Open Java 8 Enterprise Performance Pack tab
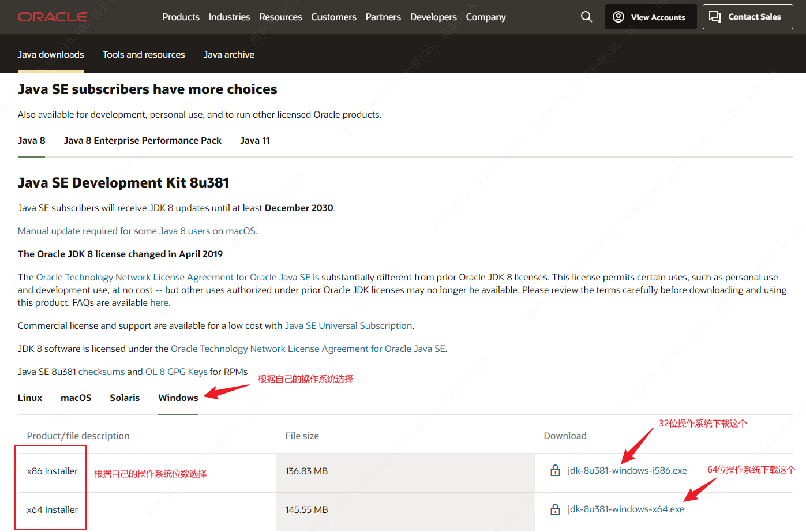Screen dimensions: 806x532 [143, 140]
